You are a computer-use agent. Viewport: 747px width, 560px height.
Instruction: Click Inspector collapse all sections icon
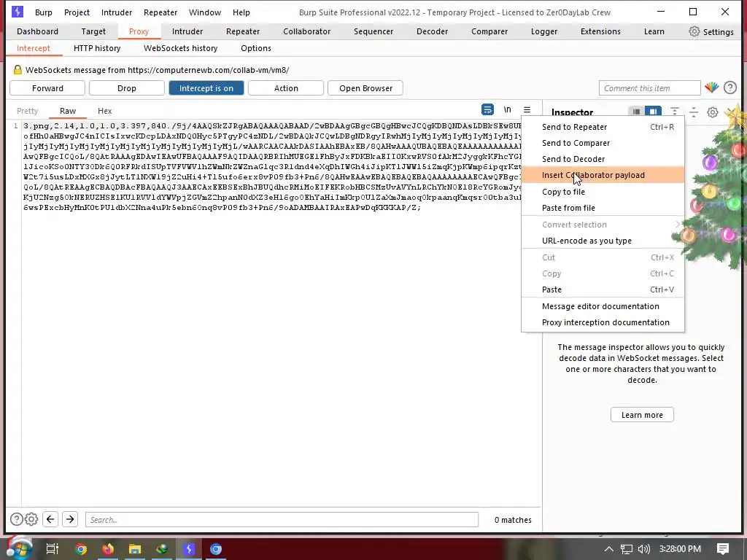click(x=694, y=112)
